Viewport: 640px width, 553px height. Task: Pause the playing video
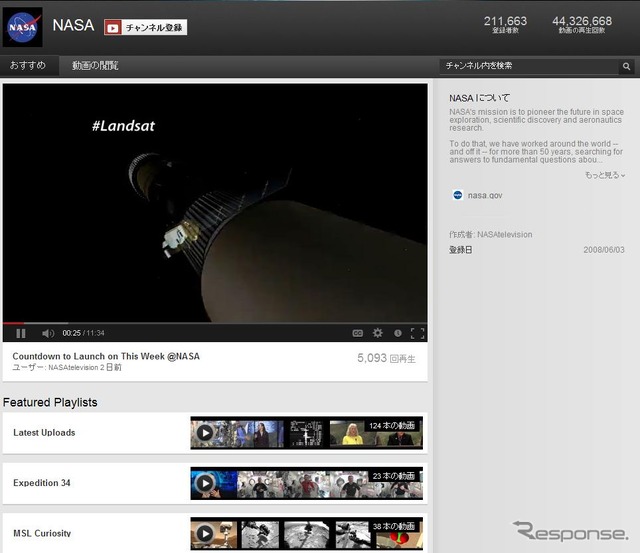click(20, 333)
